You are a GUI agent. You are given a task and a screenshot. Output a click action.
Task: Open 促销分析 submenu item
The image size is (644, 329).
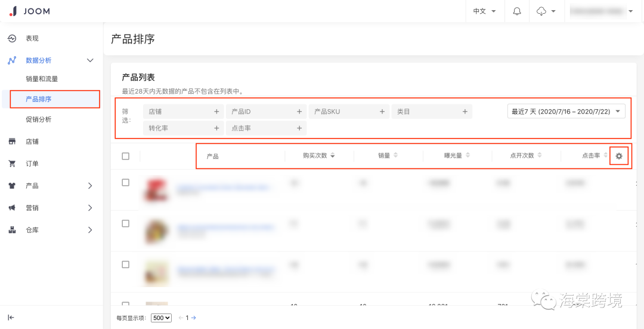pyautogui.click(x=39, y=119)
